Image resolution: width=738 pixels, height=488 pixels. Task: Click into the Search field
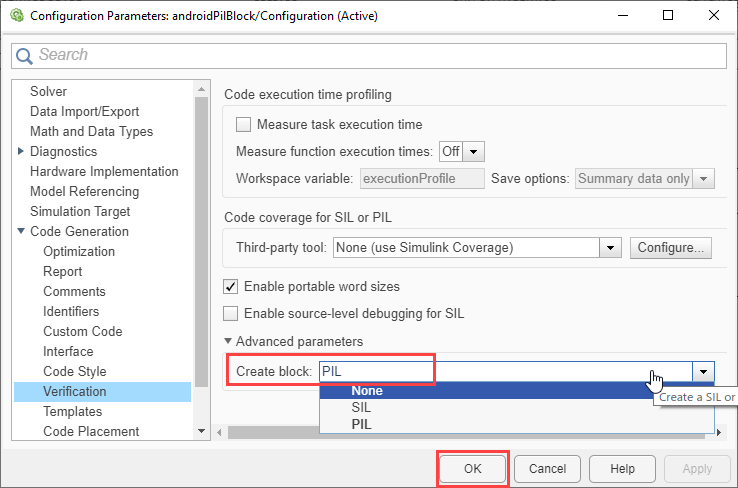tap(370, 55)
